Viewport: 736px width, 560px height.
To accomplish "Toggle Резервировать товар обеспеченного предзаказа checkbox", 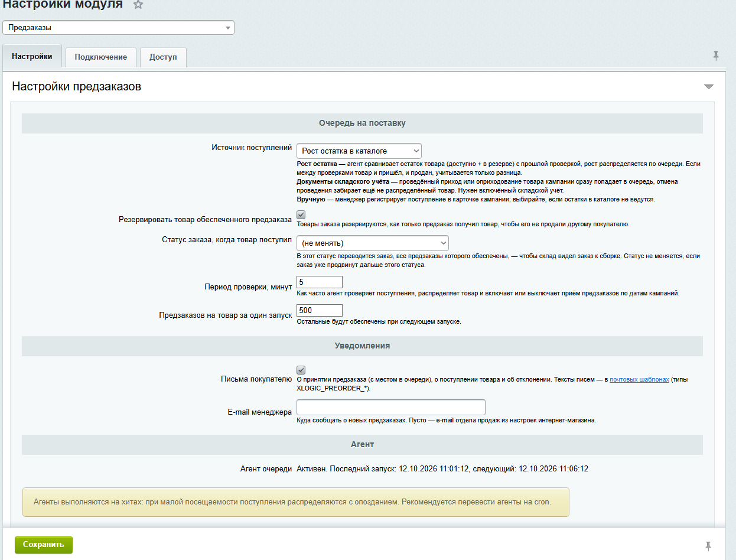I will point(301,215).
